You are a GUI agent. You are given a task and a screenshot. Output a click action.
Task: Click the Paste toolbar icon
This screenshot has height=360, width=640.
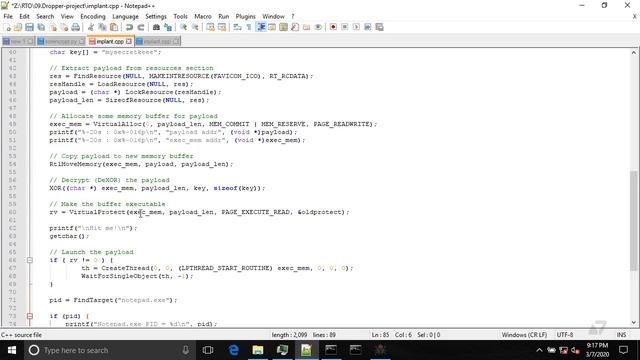(114, 27)
